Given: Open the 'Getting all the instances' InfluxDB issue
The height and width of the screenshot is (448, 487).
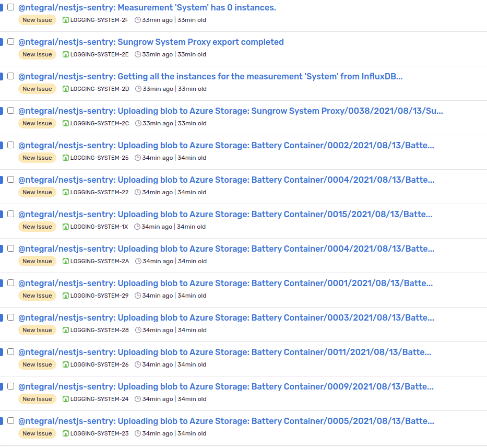Looking at the screenshot, I should [x=210, y=76].
